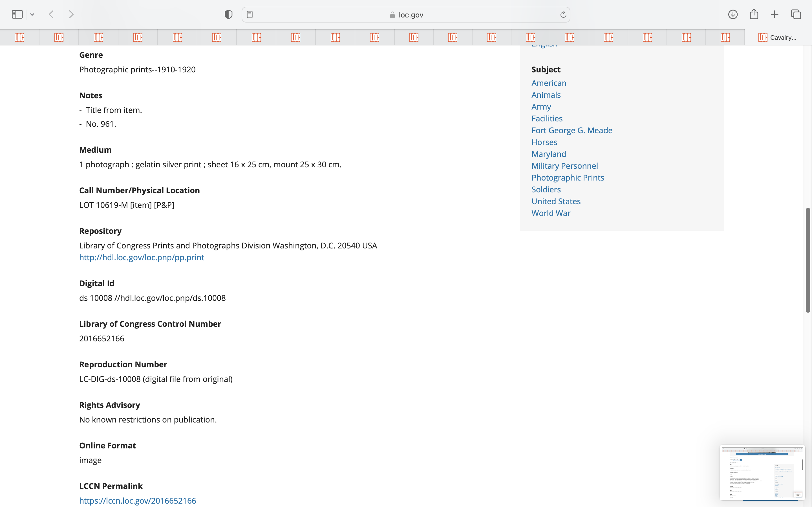Screen dimensions: 812x507
Task: Switch to the first LOC tab
Action: [x=19, y=37]
